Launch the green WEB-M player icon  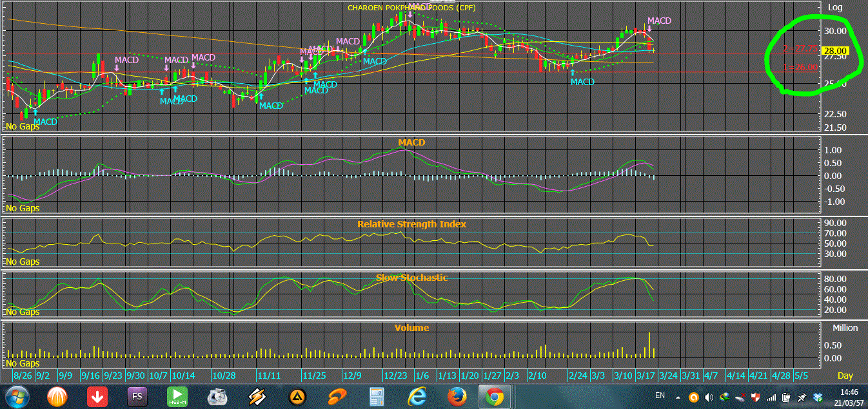coord(177,397)
